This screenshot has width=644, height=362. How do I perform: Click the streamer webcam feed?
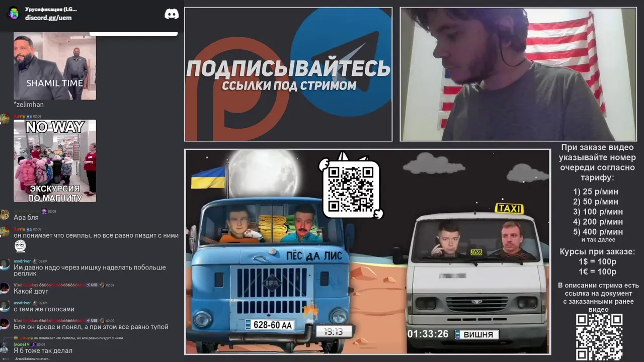(x=518, y=74)
